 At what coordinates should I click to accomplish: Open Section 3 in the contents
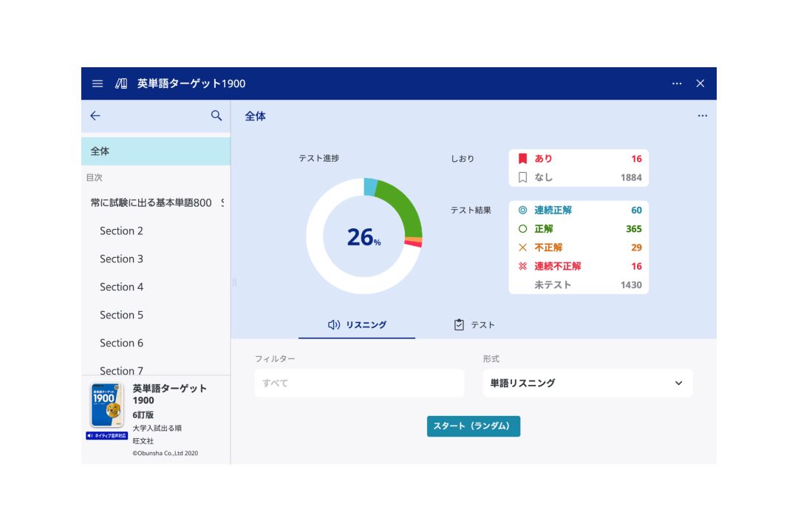(156, 259)
